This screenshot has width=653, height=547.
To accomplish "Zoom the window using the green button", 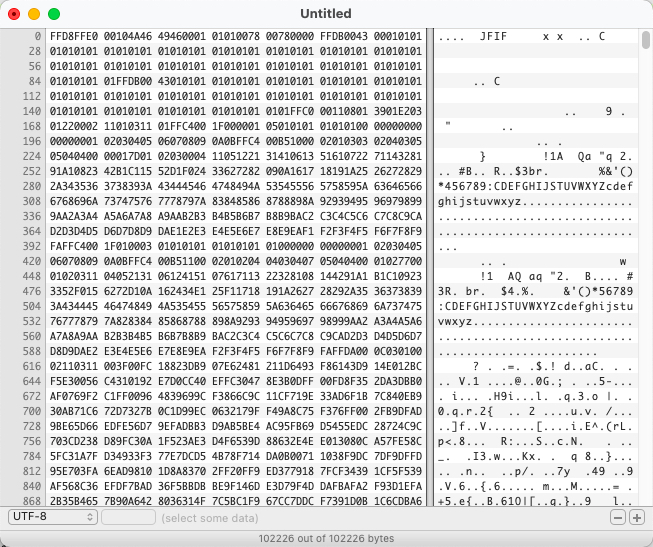I will (54, 14).
